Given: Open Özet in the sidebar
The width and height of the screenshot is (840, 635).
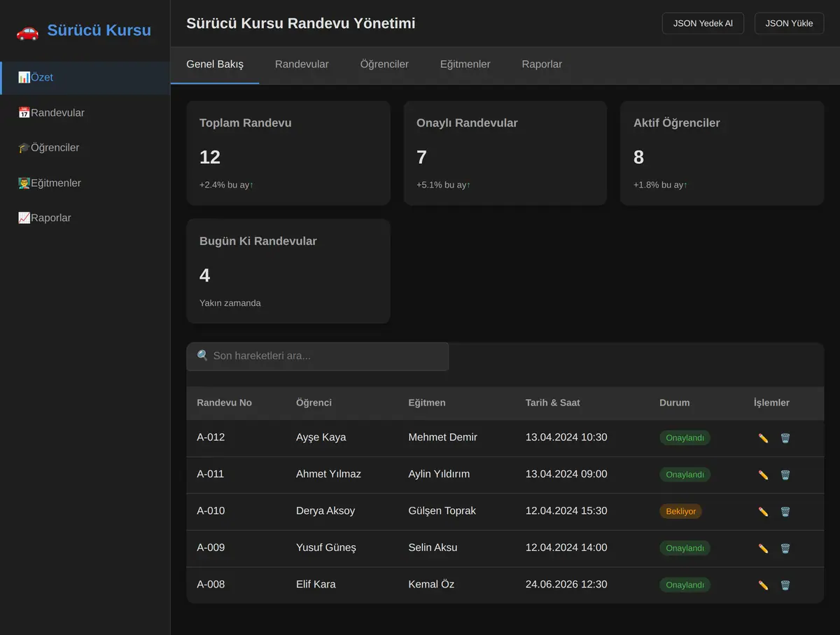Looking at the screenshot, I should tap(85, 78).
